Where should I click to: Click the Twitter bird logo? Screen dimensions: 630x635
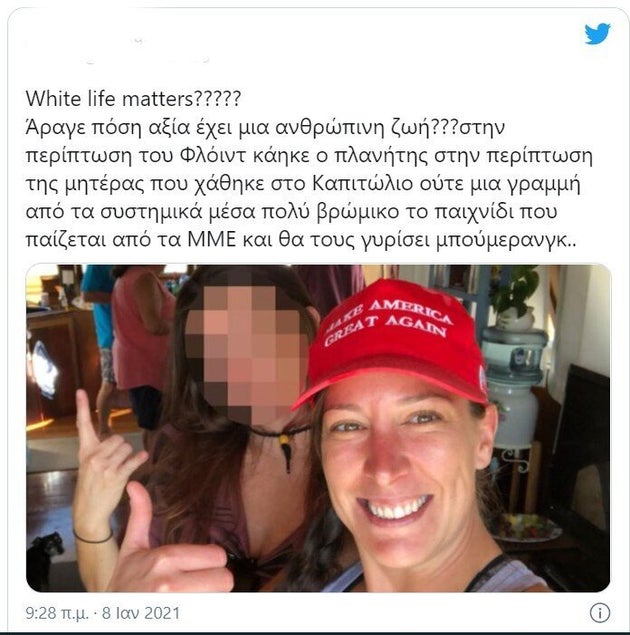pos(597,34)
